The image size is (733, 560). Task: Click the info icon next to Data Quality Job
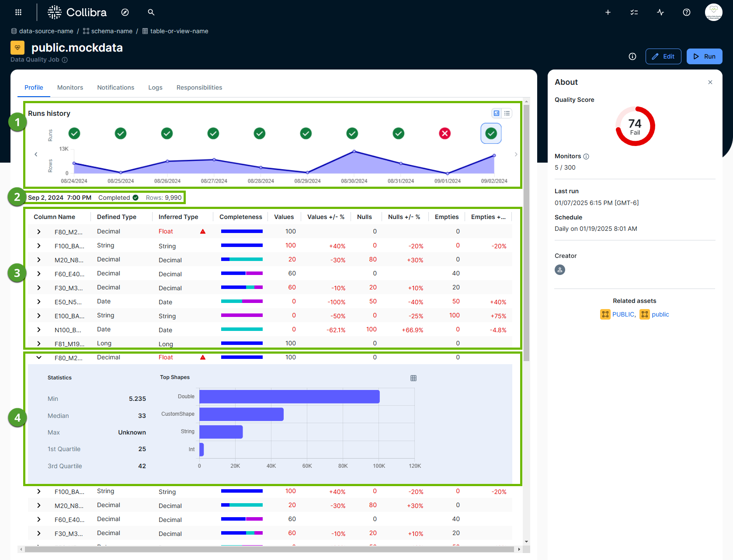click(65, 59)
